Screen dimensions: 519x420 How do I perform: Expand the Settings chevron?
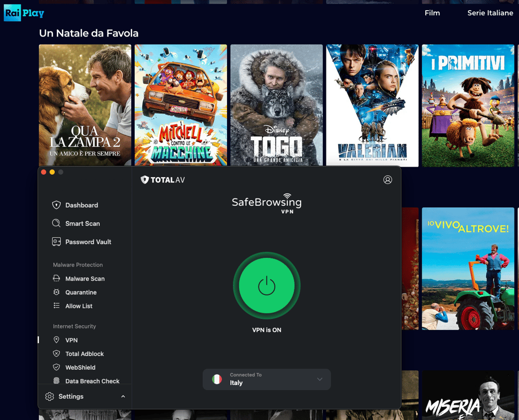pyautogui.click(x=123, y=396)
